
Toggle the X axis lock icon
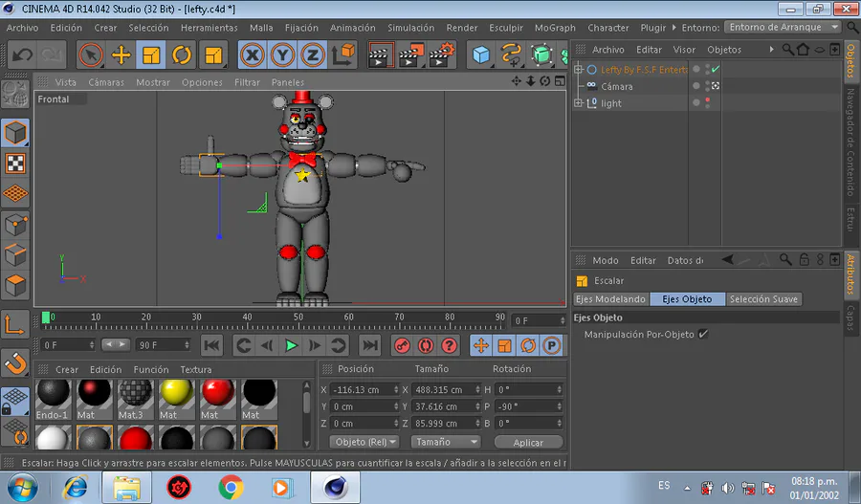[x=253, y=55]
